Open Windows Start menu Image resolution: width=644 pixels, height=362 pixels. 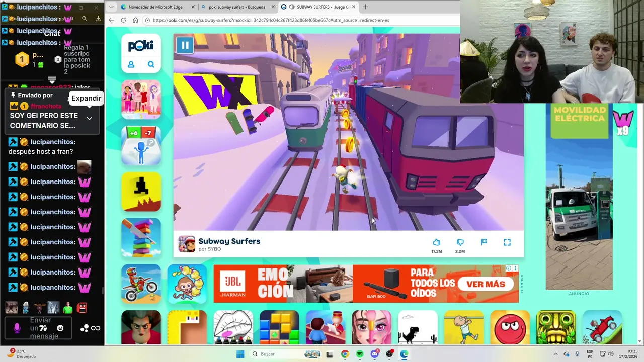(x=240, y=354)
